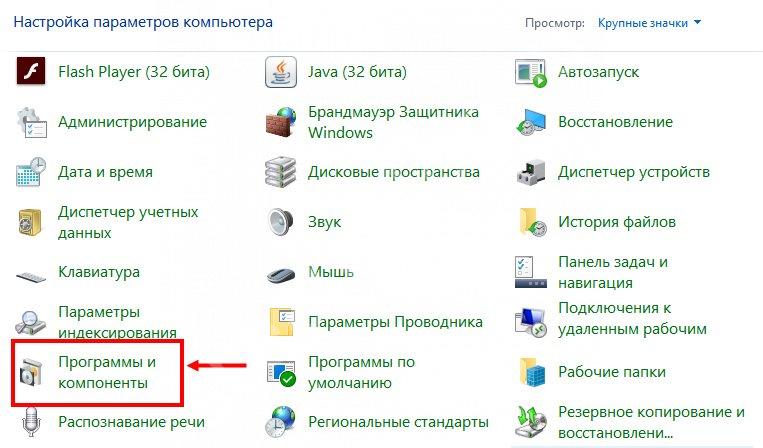Open the Параметры Проводника folder icon
763x448 pixels.
coord(282,322)
